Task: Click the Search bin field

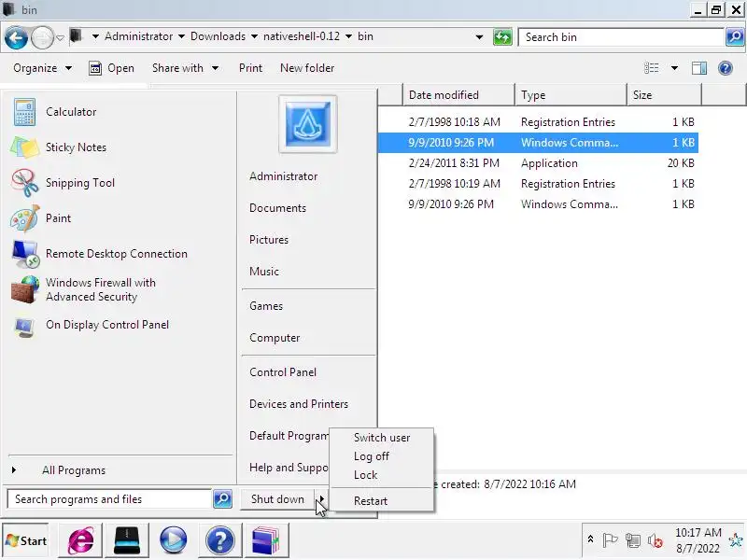Action: tap(621, 37)
